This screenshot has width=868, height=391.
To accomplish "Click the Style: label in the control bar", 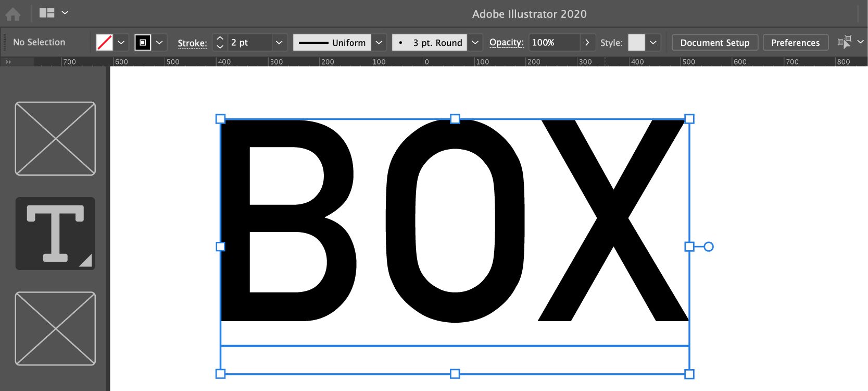I will [611, 43].
